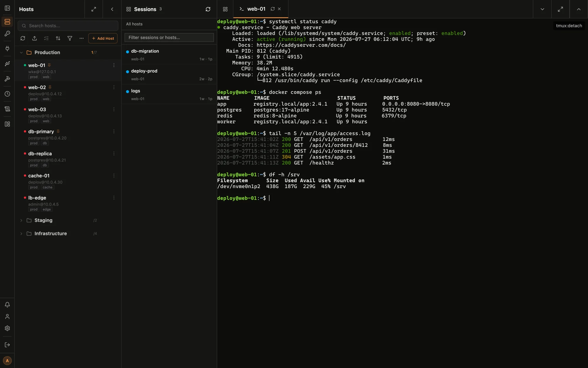588x368 pixels.
Task: Click the log out icon
Action: [7, 345]
